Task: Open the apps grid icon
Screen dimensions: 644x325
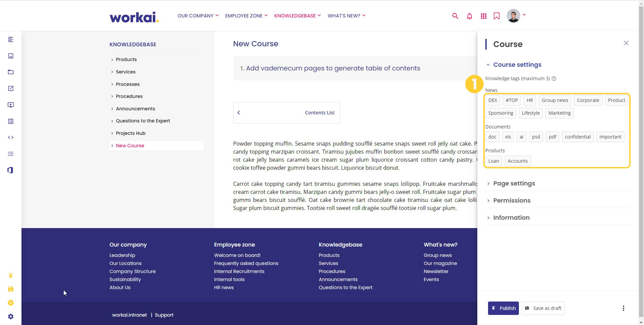Action: coord(483,16)
